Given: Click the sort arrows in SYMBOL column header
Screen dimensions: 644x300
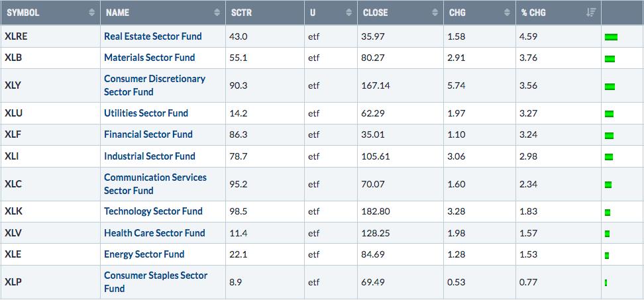Looking at the screenshot, I should pyautogui.click(x=91, y=13).
